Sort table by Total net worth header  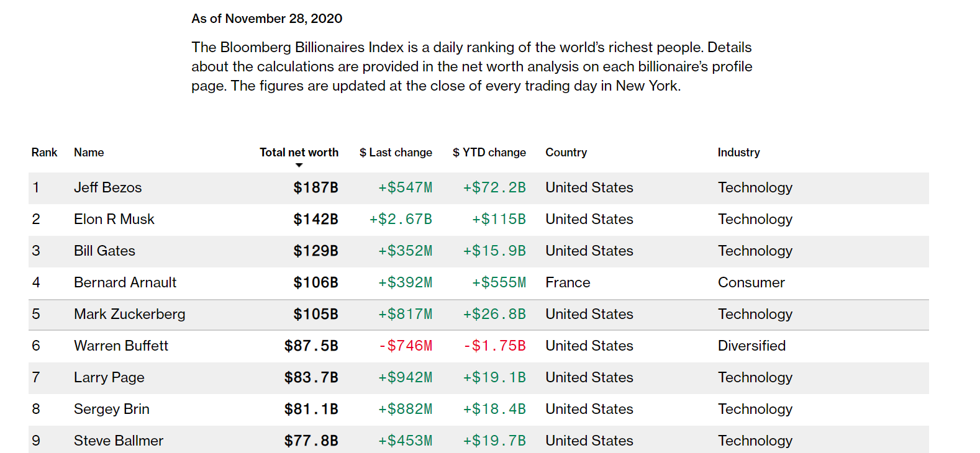299,153
